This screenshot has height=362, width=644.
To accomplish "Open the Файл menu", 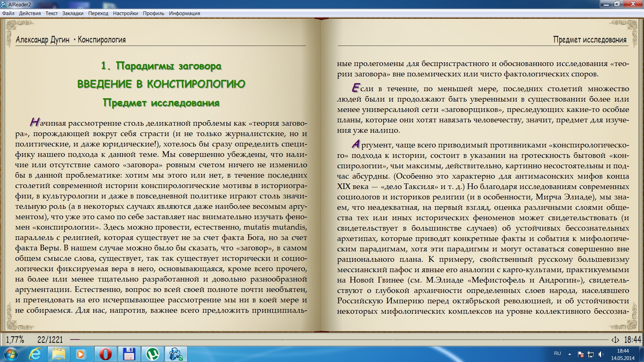I will 8,13.
